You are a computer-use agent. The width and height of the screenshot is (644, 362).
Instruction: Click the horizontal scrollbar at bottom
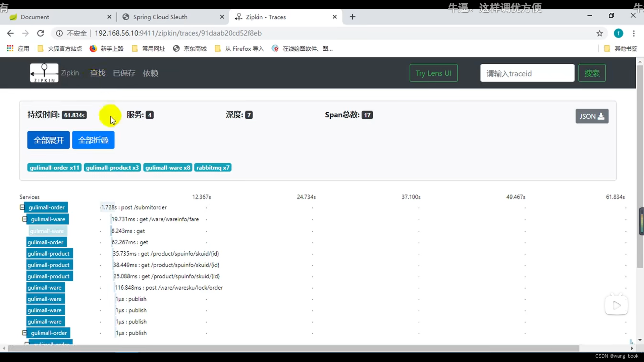pyautogui.click(x=293, y=348)
